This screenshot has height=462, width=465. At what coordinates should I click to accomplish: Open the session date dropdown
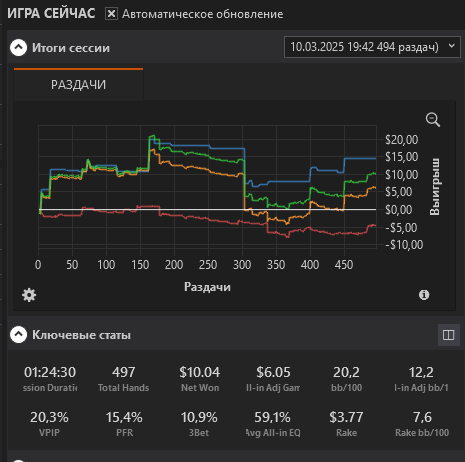[x=372, y=47]
